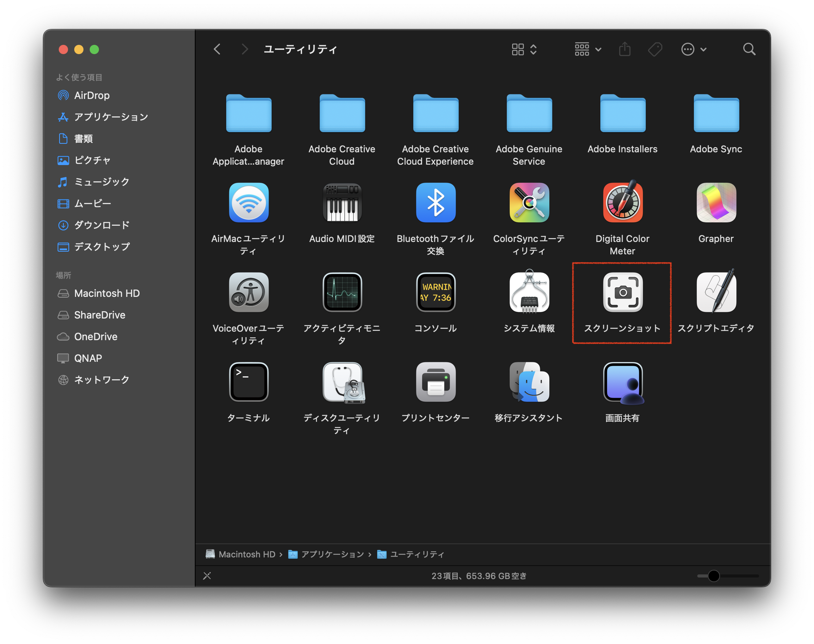Select the ColorSync Utility app icon
The height and width of the screenshot is (644, 814).
(x=529, y=203)
